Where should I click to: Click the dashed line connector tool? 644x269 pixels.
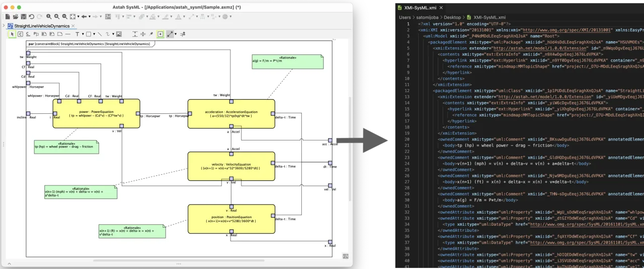[x=67, y=34]
